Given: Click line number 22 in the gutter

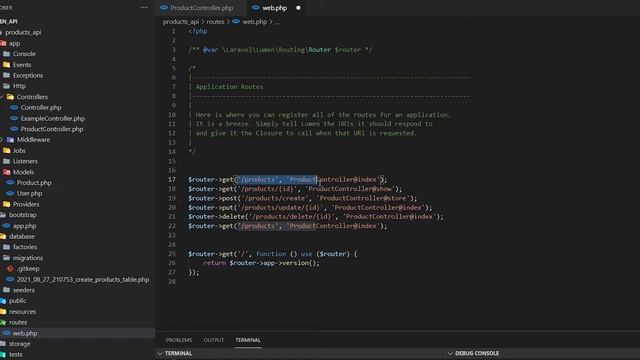Looking at the screenshot, I should [x=172, y=226].
